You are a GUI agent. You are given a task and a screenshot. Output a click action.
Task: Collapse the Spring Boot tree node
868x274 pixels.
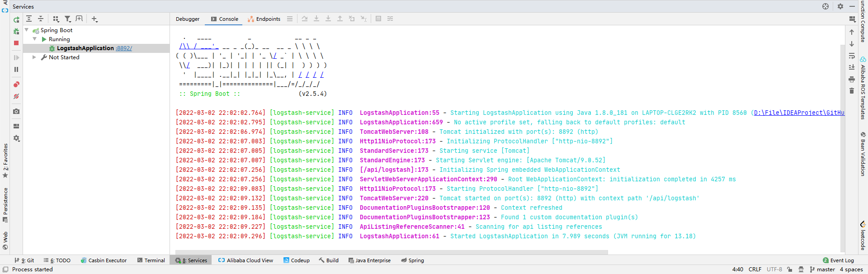coord(27,30)
